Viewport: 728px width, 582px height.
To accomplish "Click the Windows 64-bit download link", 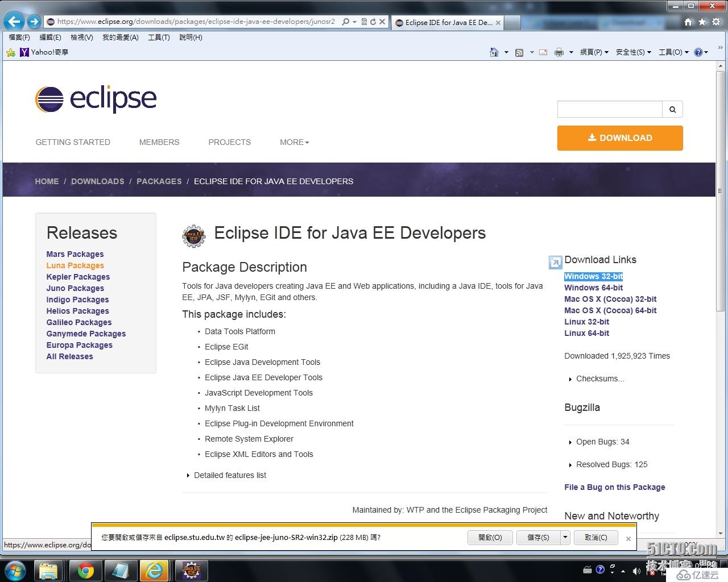I will [593, 288].
